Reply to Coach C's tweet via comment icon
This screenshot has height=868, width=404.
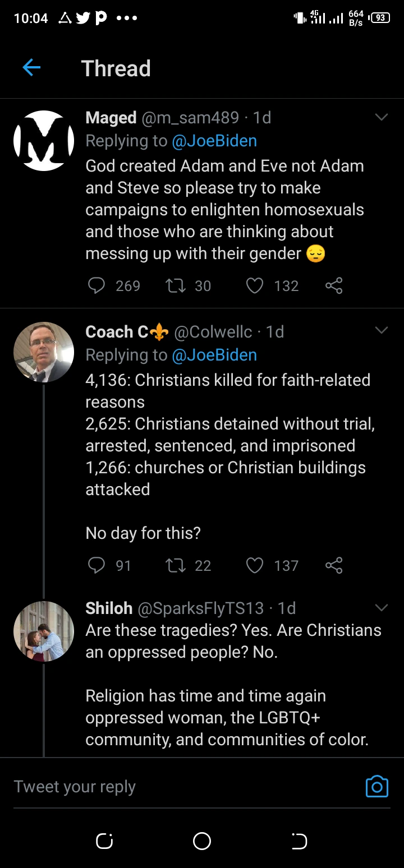(97, 565)
